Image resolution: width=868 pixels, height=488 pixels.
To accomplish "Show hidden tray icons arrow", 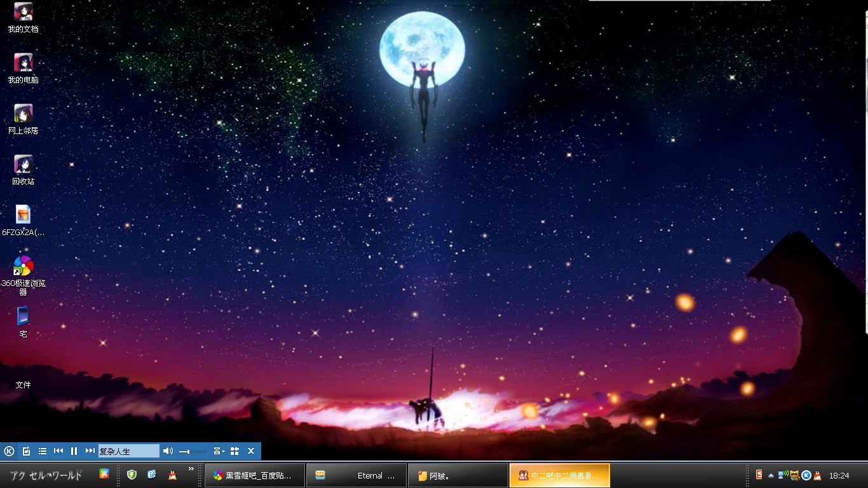I will [771, 475].
